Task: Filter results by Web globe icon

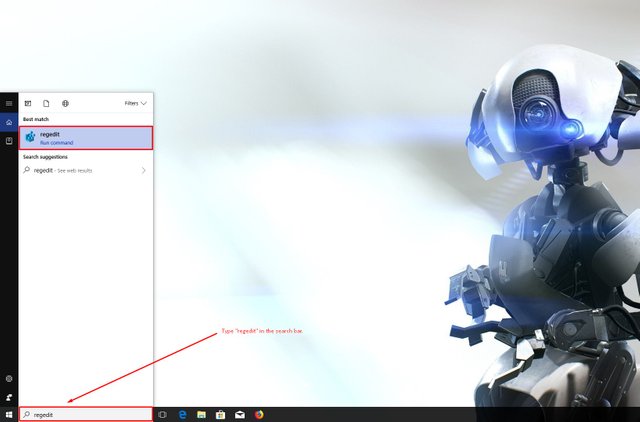Action: (65, 103)
